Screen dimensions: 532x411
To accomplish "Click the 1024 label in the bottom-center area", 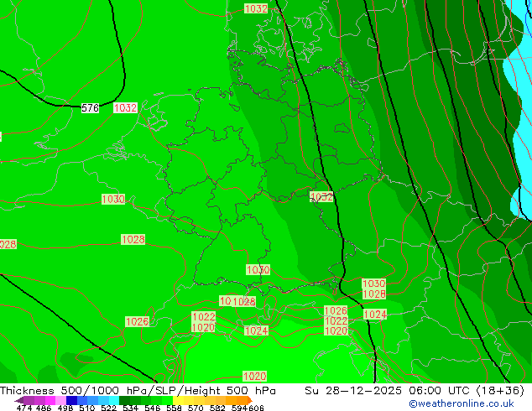I will point(256,330).
